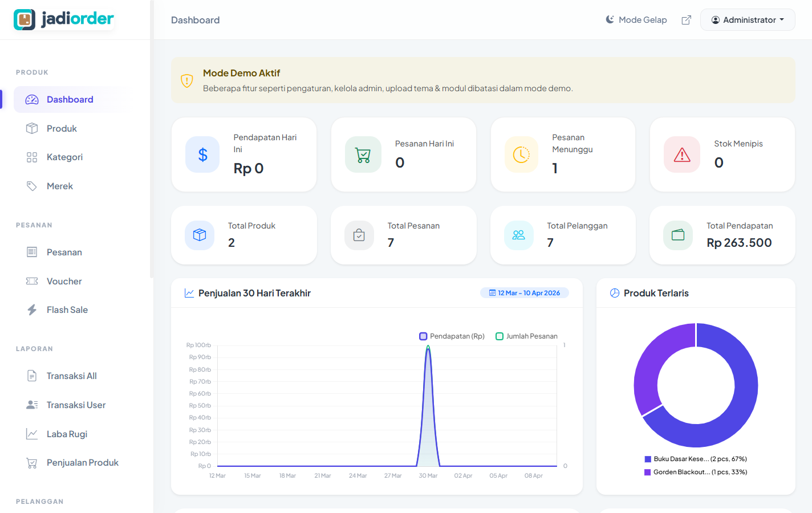
Task: Click the Penjualan Produk cart icon
Action: (x=31, y=462)
